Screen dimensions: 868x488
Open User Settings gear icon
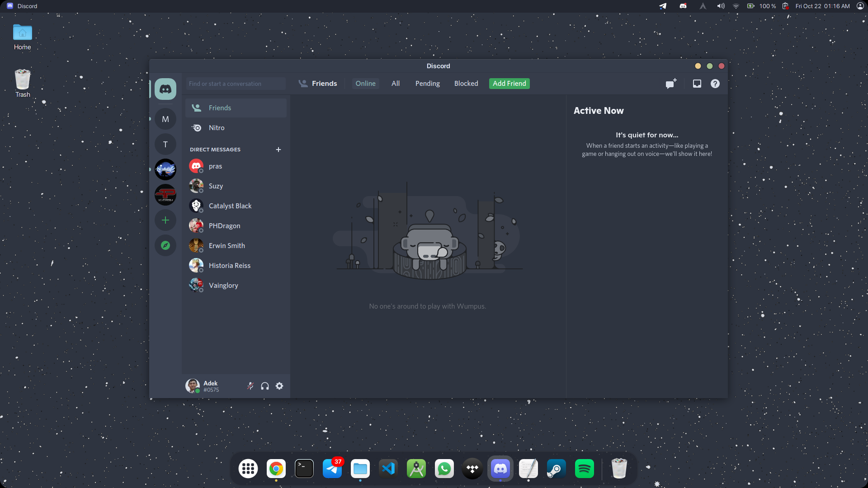click(279, 386)
